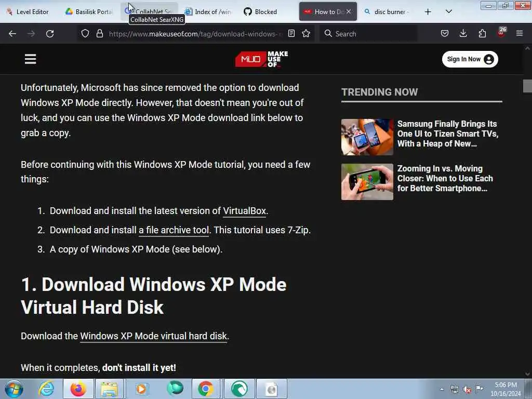Click smartphone photo article thumbnail
This screenshot has height=399, width=532.
click(x=367, y=182)
